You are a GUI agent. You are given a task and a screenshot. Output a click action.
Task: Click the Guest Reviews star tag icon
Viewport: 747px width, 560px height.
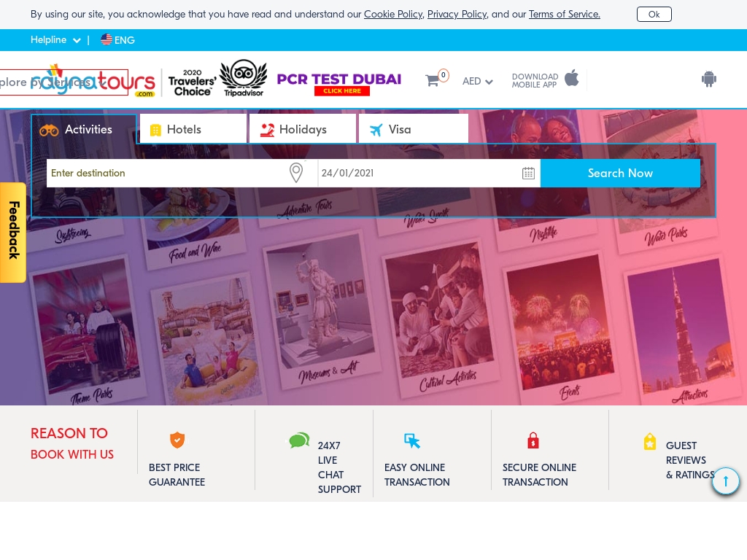click(650, 441)
